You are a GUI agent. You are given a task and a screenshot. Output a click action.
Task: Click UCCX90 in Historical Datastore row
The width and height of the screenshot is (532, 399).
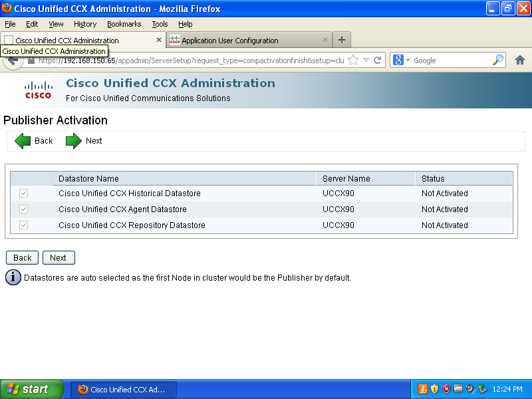click(338, 194)
